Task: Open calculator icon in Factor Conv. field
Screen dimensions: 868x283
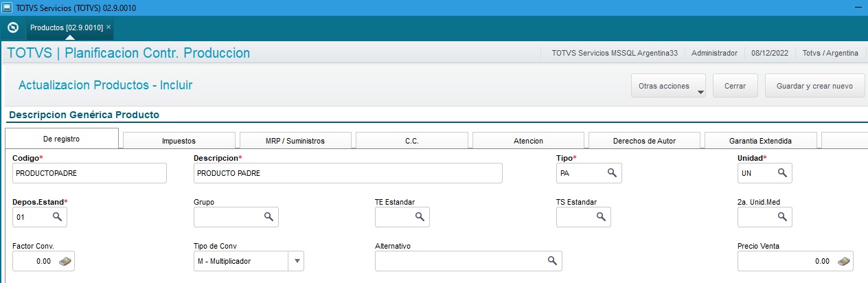Action: click(x=65, y=261)
